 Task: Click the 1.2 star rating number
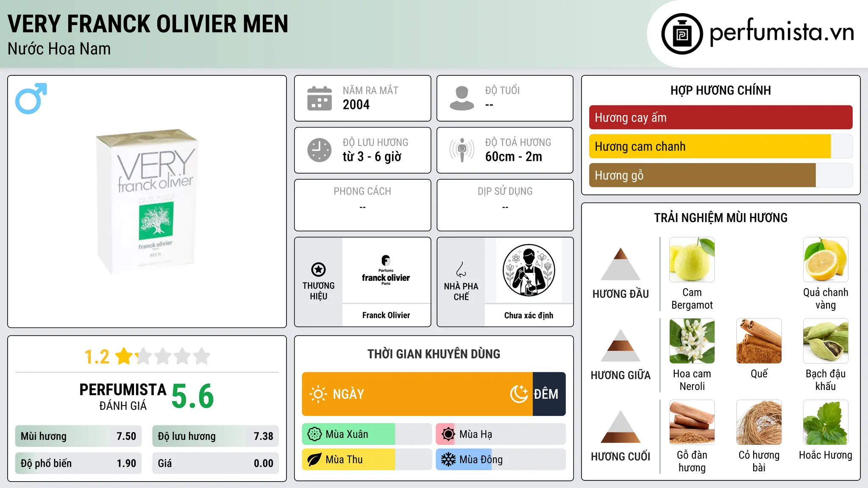(x=97, y=357)
